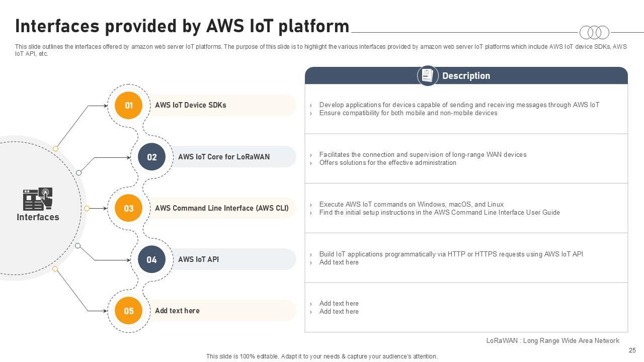Select the dark blue 04 circle badge
Screen dimensions: 644x362
(x=152, y=260)
